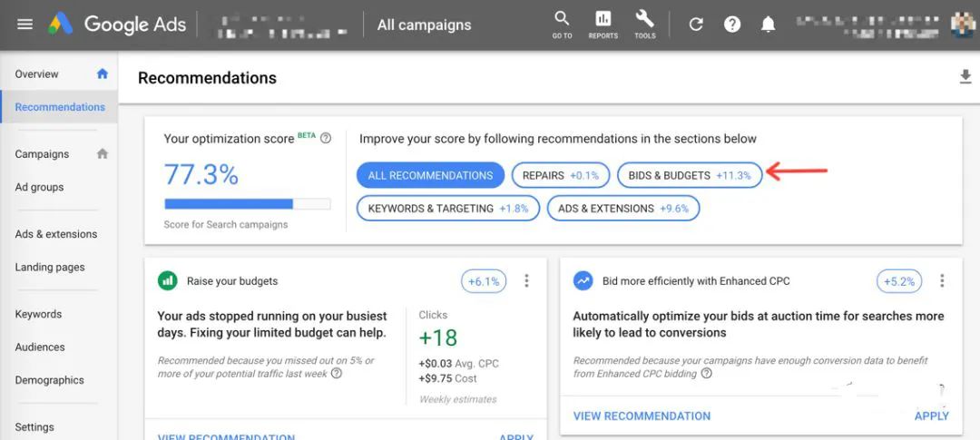Apply the Enhanced CPC recommendation
980x440 pixels.
tap(931, 416)
